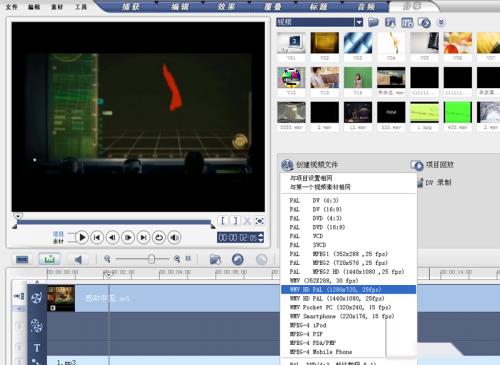Click the mark-in bracket button
Viewport: 500px width, 365px height.
pos(223,221)
